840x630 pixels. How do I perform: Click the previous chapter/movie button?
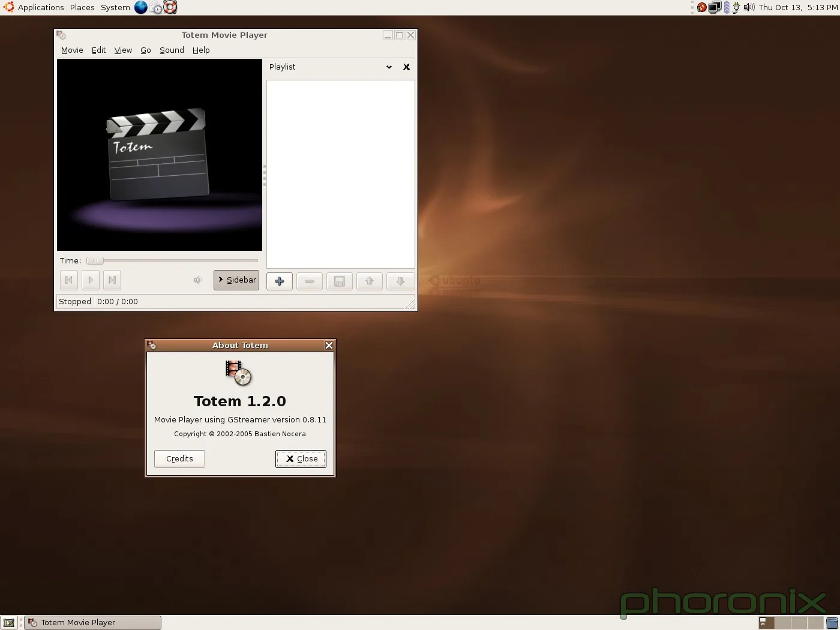pos(69,280)
